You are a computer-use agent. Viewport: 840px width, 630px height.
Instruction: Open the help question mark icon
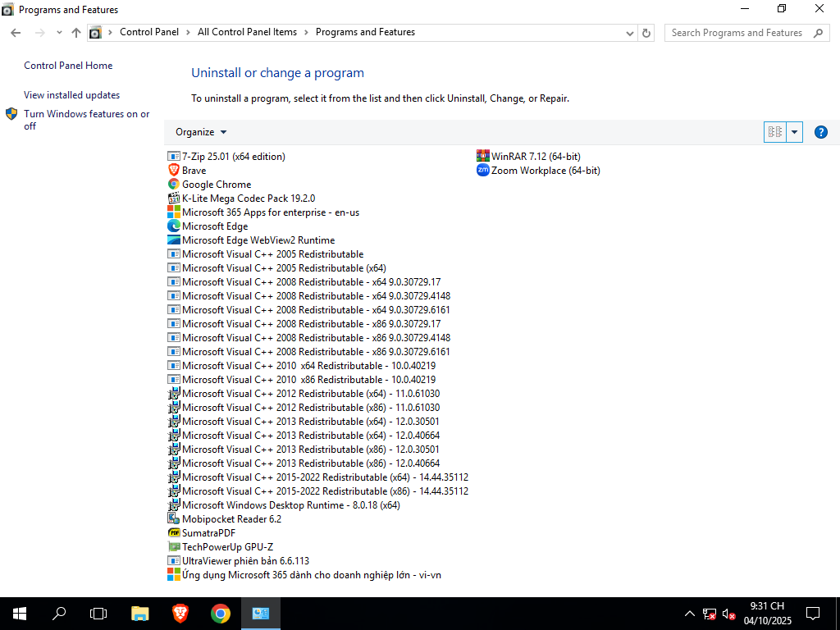(x=820, y=132)
